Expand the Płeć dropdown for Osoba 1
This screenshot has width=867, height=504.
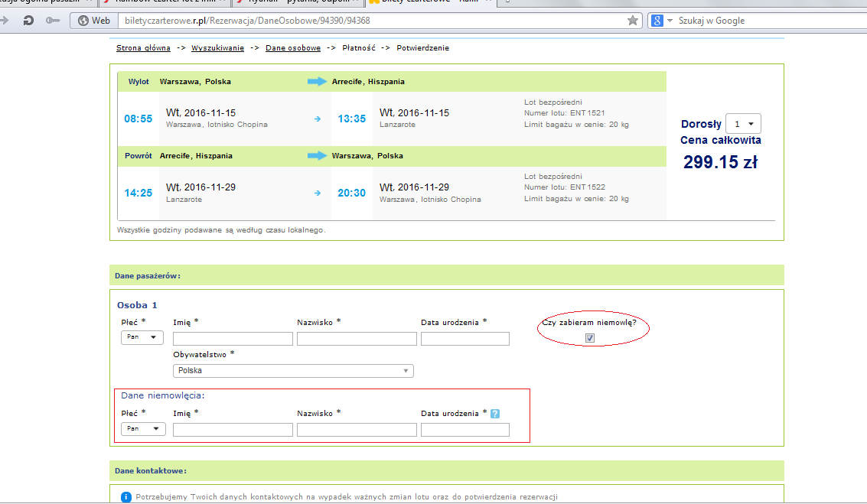(x=142, y=337)
